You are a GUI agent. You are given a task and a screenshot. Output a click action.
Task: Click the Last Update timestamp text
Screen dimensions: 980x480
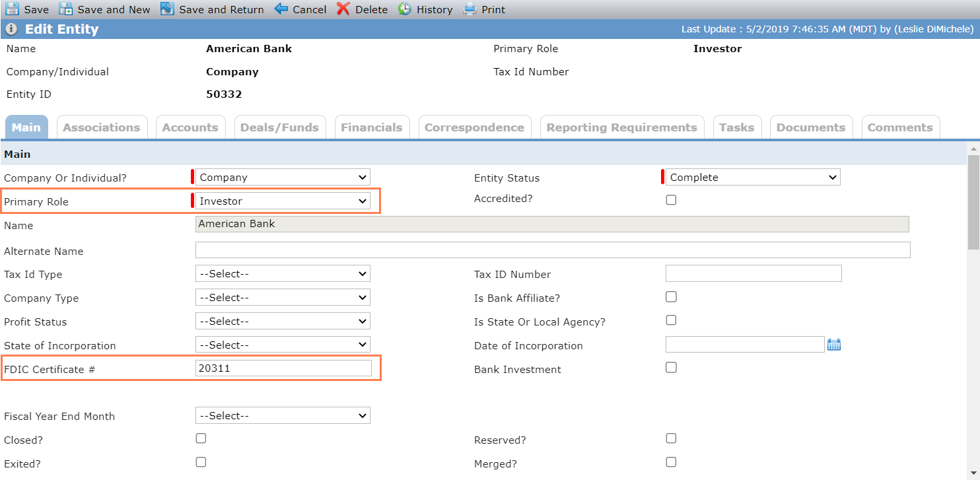(x=827, y=30)
